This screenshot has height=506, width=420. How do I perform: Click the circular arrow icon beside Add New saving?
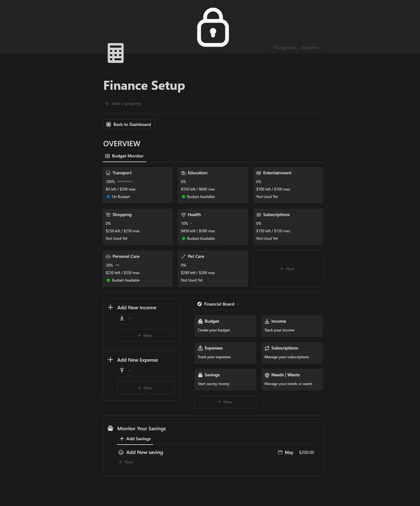tap(121, 453)
